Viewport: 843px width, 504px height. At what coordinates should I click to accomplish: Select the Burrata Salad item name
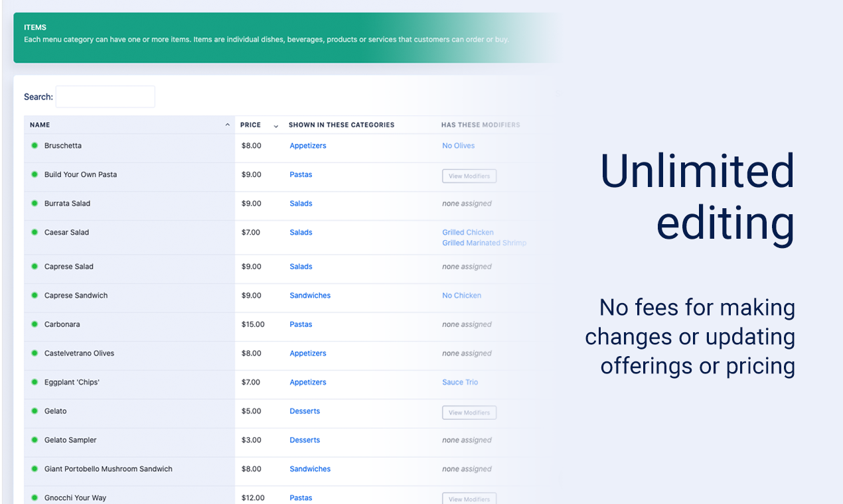tap(67, 204)
